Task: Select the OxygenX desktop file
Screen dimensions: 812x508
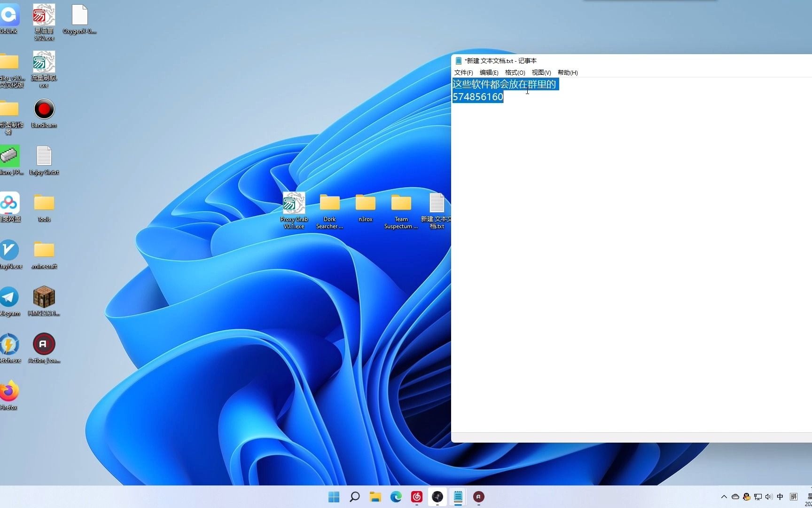Action: click(x=79, y=19)
